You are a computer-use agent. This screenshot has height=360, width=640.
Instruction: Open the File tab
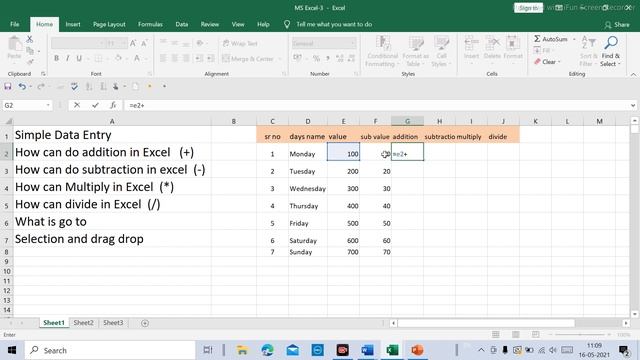pos(15,24)
